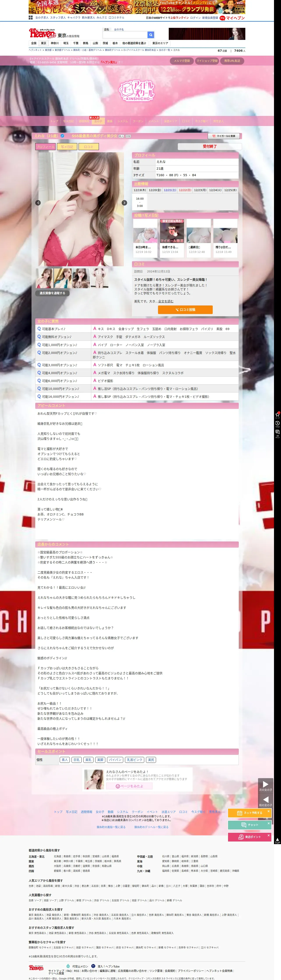
Task: Click the メルマガ登録 button
Action: click(182, 61)
